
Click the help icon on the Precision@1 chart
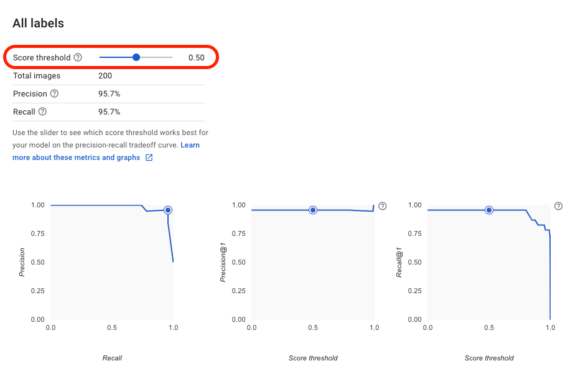[382, 206]
